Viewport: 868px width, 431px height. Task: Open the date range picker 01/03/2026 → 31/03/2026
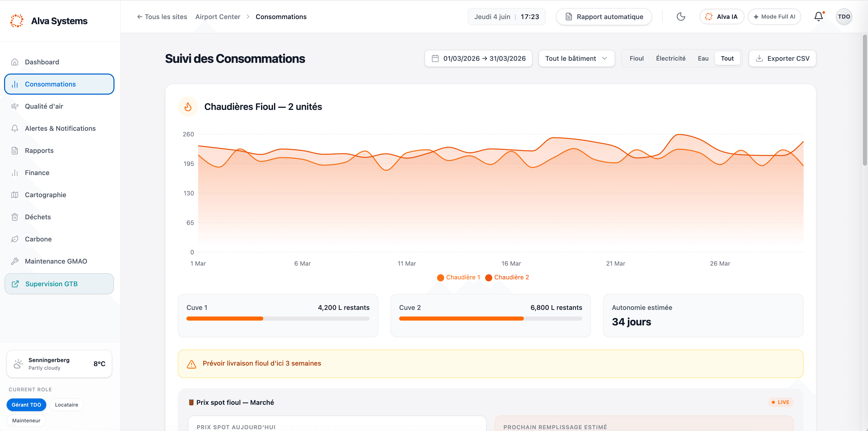click(x=479, y=59)
